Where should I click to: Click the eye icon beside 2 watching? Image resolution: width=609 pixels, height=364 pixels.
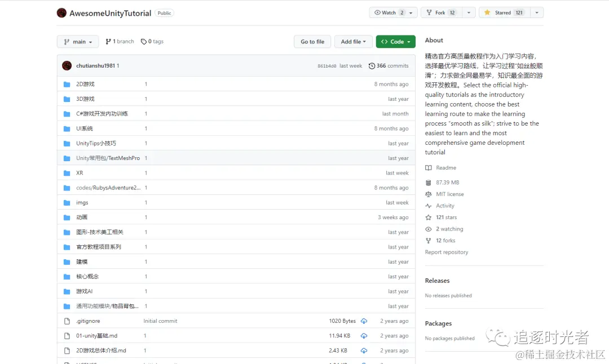(429, 229)
